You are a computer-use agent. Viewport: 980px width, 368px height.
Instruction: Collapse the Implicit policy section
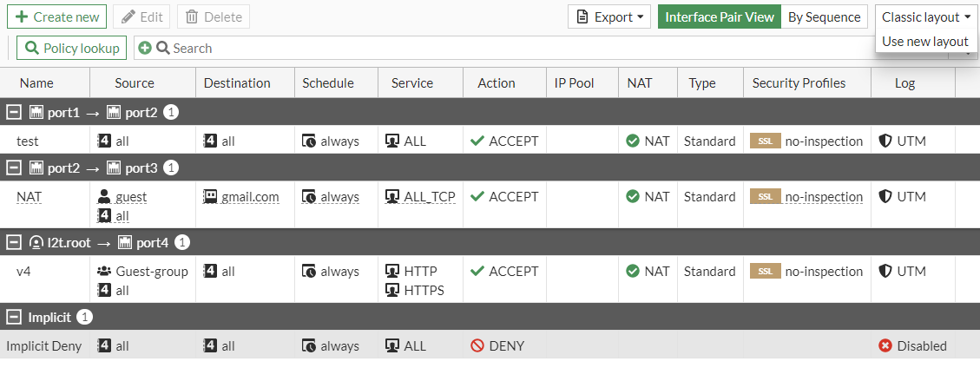13,317
